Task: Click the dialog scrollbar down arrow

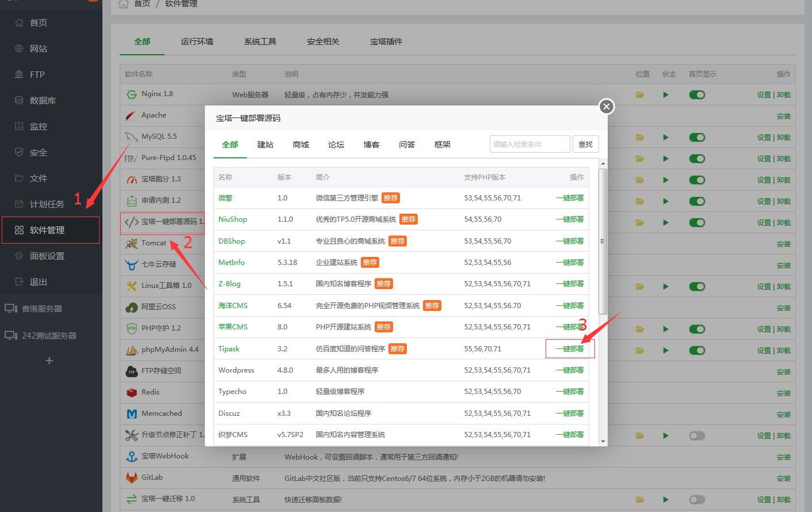Action: point(603,441)
